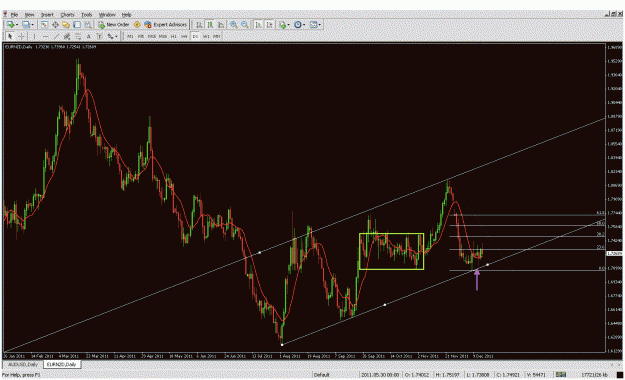This screenshot has height=380, width=625.
Task: Open the Profiles toolbar icon
Action: click(26, 25)
